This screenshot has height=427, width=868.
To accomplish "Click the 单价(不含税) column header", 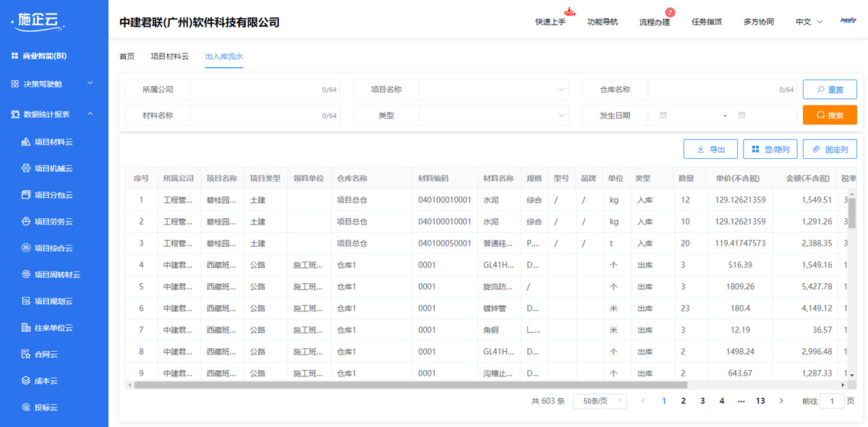I will [738, 178].
